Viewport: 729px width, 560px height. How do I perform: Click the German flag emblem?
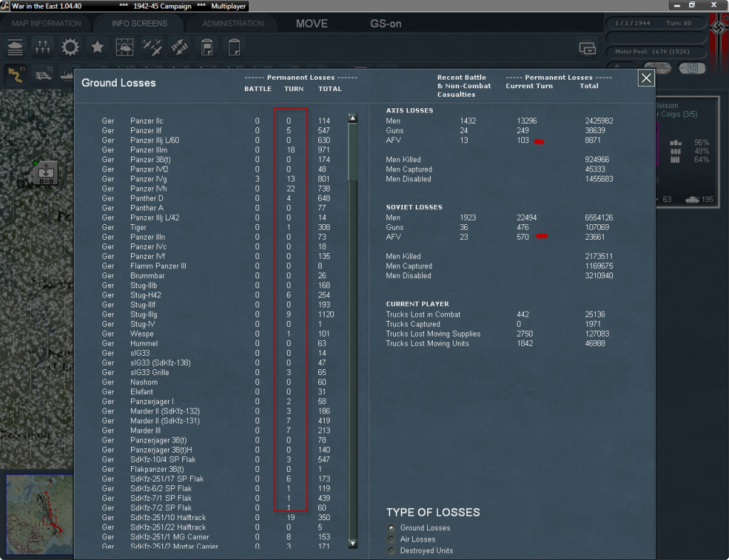coord(719,28)
